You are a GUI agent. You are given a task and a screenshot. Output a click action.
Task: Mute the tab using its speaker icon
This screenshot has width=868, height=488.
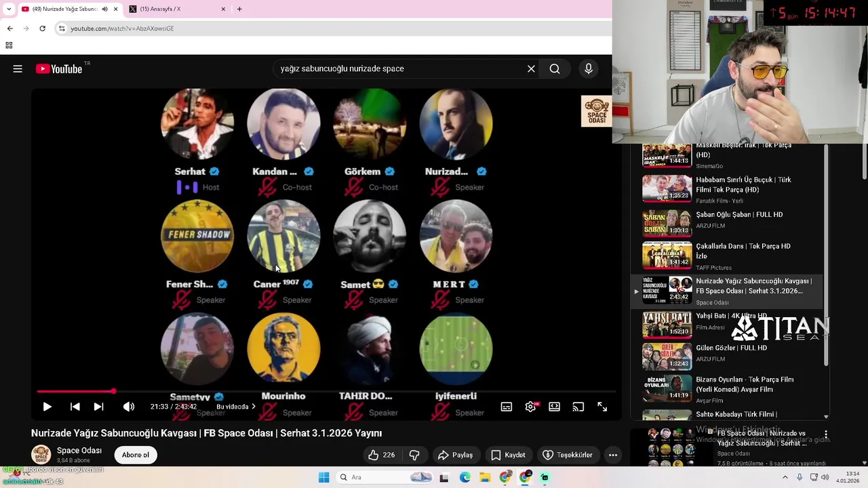(104, 9)
